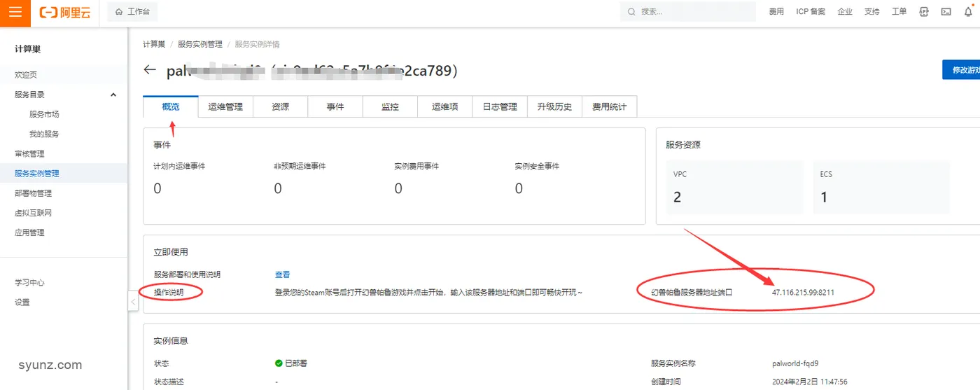Viewport: 980px width, 390px height.
Task: Go back with the left arrow
Action: point(150,70)
